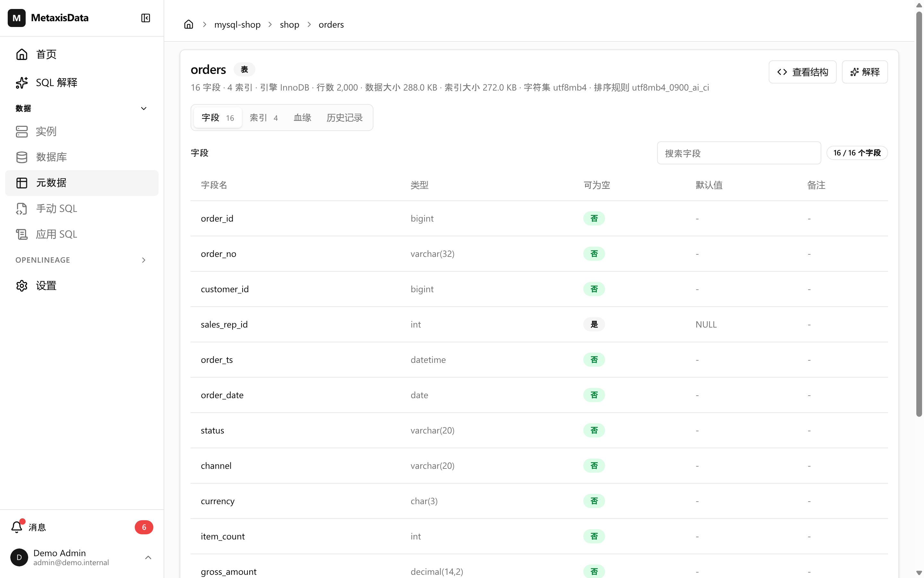
Task: Click the NULL default value of sales_rep_id
Action: coord(706,325)
